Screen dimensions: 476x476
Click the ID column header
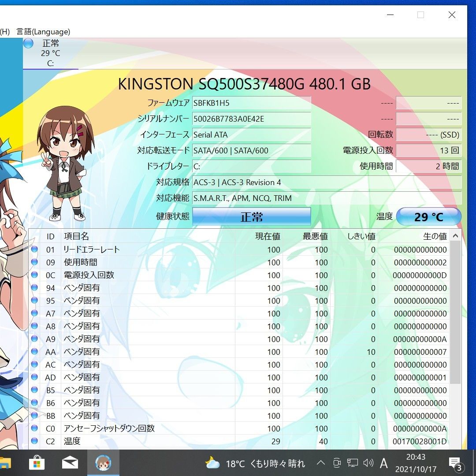(x=50, y=237)
